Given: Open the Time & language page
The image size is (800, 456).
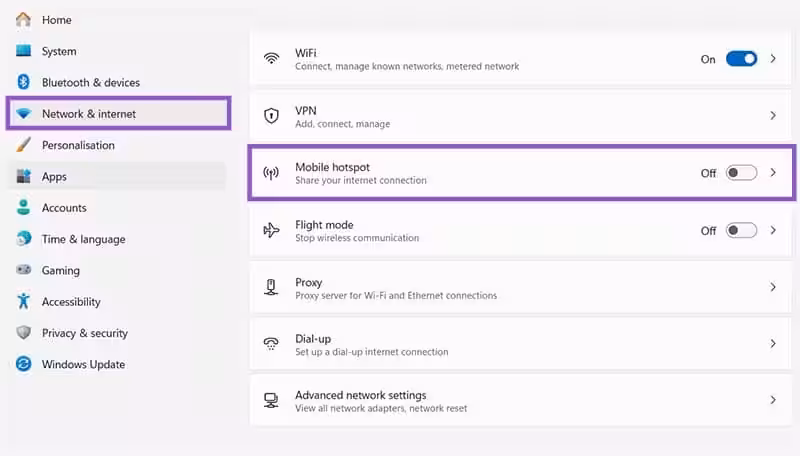Looking at the screenshot, I should [x=83, y=239].
